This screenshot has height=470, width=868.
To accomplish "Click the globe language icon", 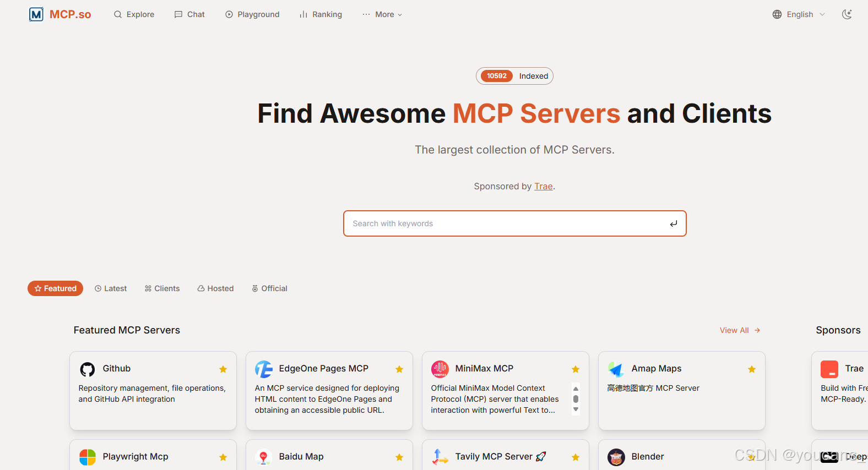I will (777, 14).
